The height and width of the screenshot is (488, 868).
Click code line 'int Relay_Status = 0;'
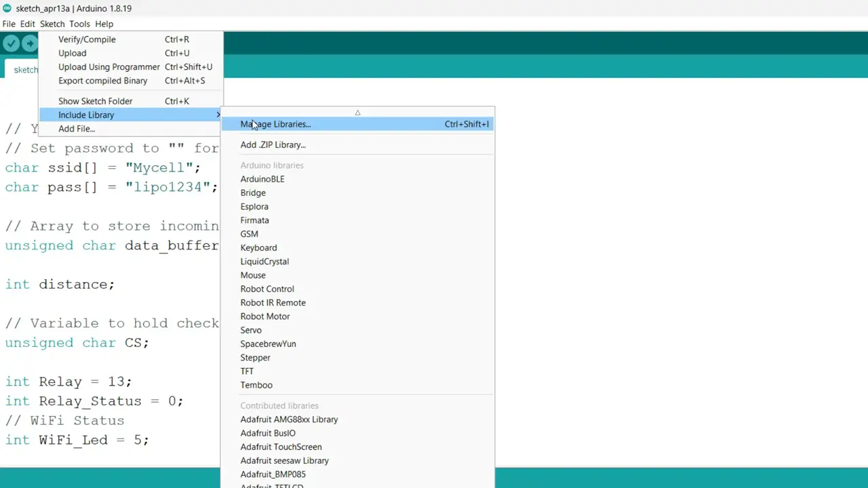(x=94, y=401)
